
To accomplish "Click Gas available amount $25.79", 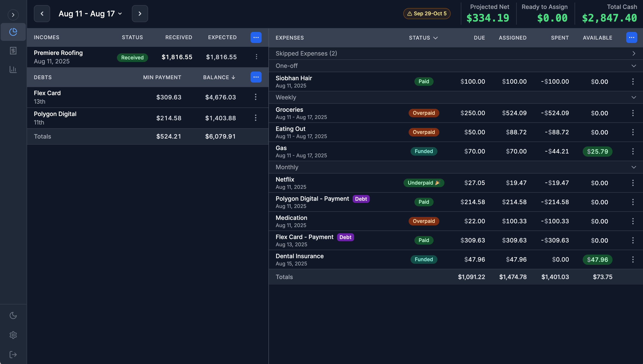I will point(597,152).
